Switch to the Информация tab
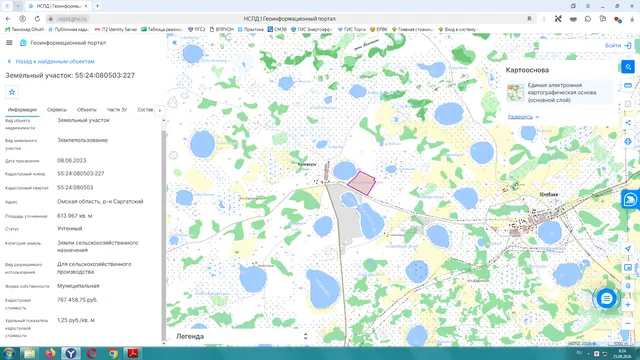The image size is (640, 360). pyautogui.click(x=22, y=110)
